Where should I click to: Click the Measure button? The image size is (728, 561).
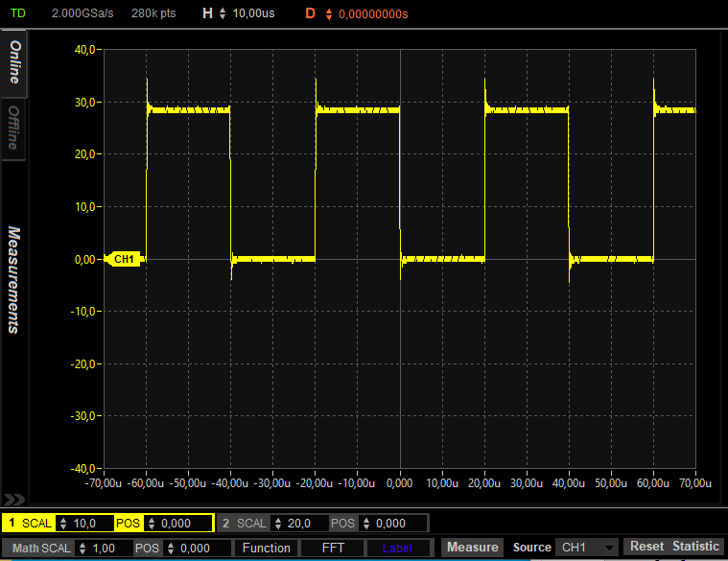(x=472, y=547)
